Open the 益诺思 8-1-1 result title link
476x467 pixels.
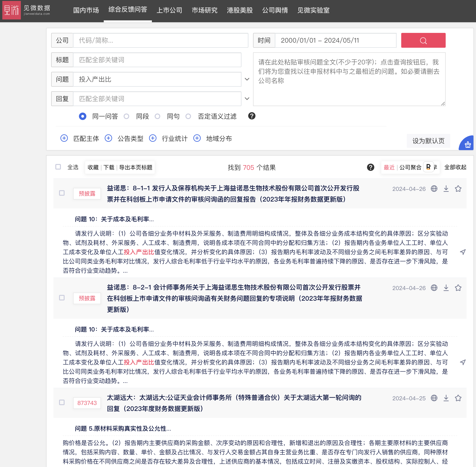233,193
